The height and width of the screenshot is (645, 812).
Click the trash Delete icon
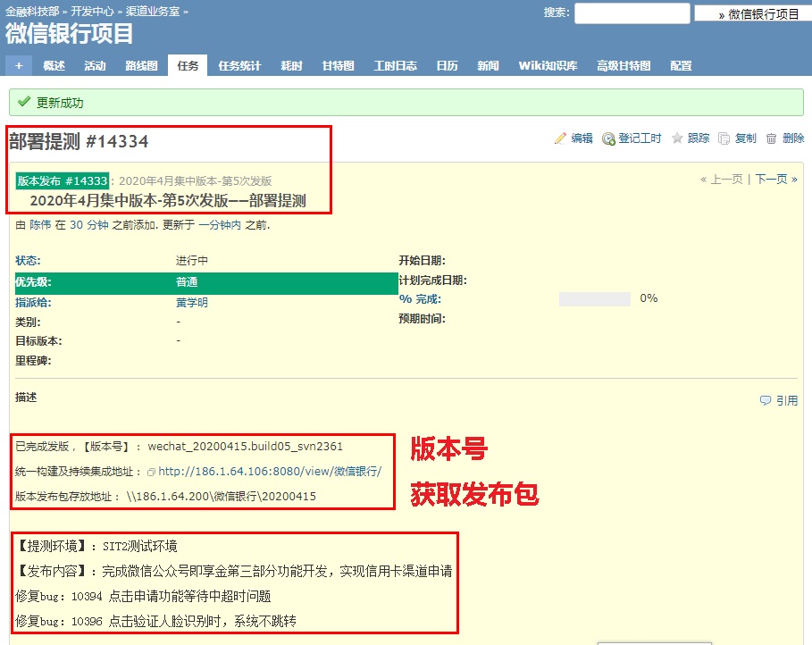(x=771, y=138)
